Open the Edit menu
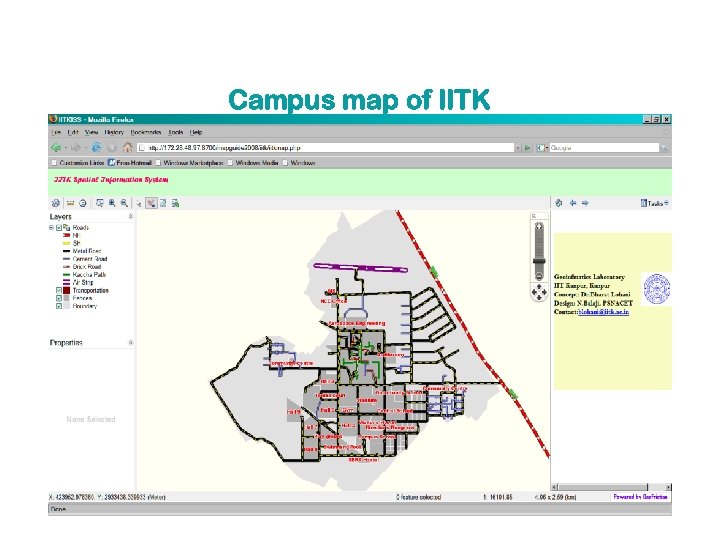This screenshot has width=720, height=540. [x=73, y=132]
